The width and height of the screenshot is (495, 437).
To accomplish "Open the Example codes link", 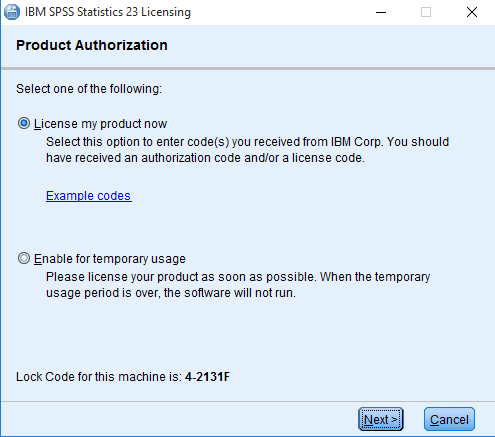I will pyautogui.click(x=89, y=196).
